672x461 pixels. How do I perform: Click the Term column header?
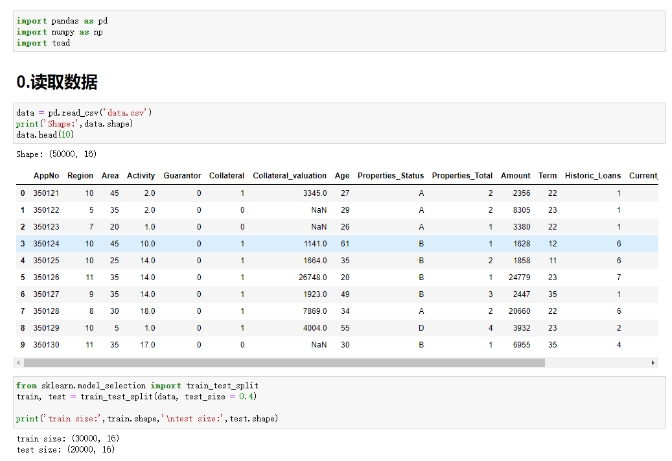547,176
